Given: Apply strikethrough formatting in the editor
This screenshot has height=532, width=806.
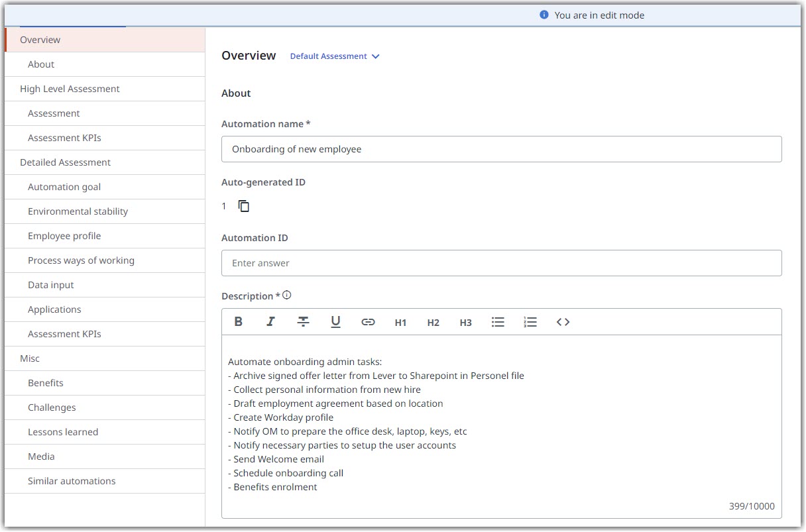Looking at the screenshot, I should click(303, 322).
